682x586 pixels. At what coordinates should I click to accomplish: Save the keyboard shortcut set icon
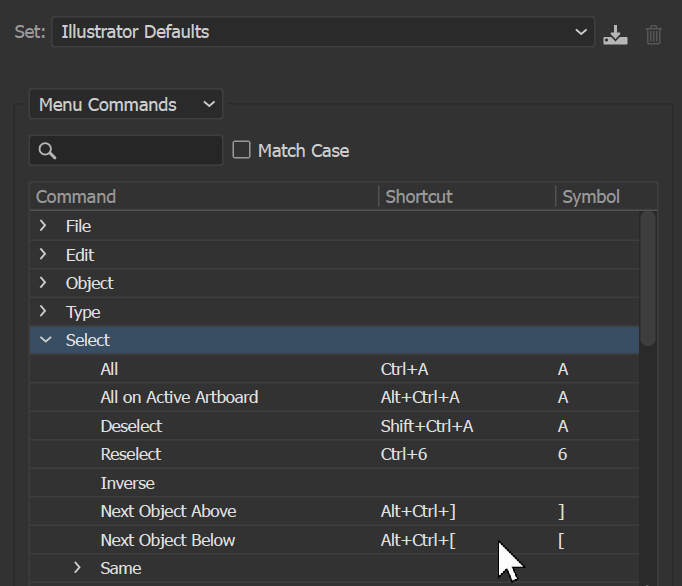[615, 34]
